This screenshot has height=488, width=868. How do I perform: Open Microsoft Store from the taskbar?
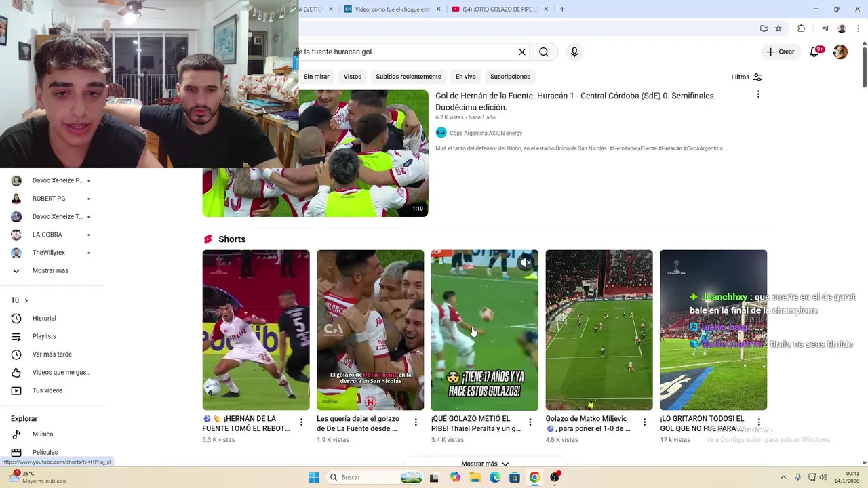[x=515, y=477]
